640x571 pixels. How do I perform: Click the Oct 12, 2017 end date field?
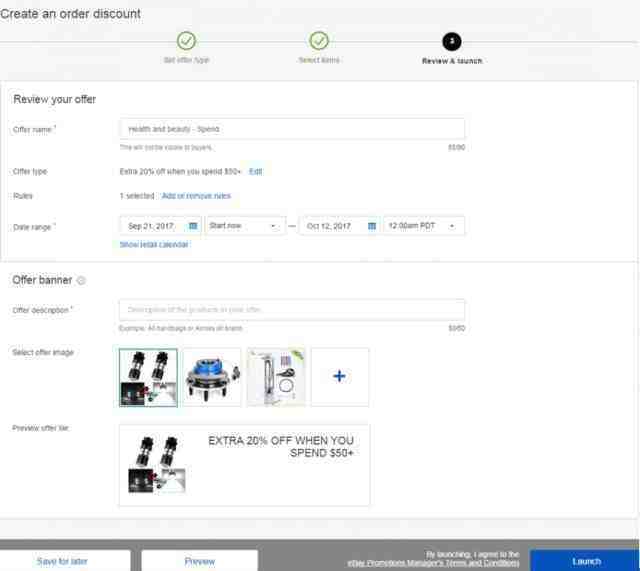340,226
